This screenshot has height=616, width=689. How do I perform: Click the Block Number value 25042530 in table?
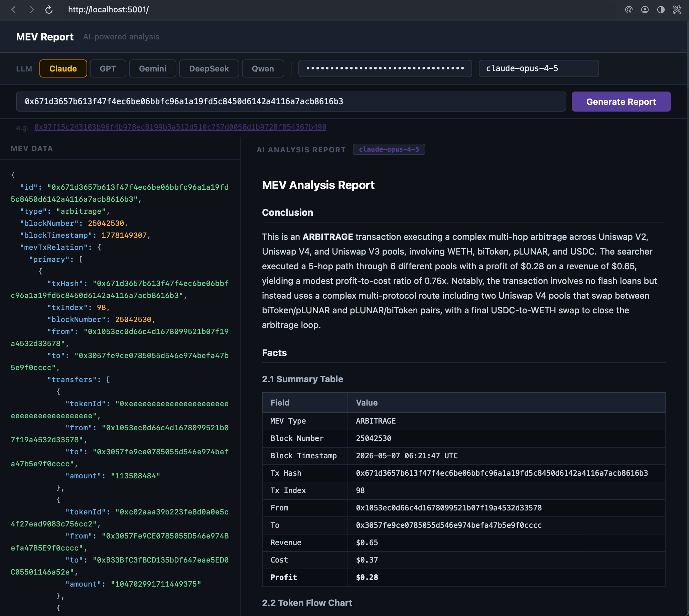point(373,438)
